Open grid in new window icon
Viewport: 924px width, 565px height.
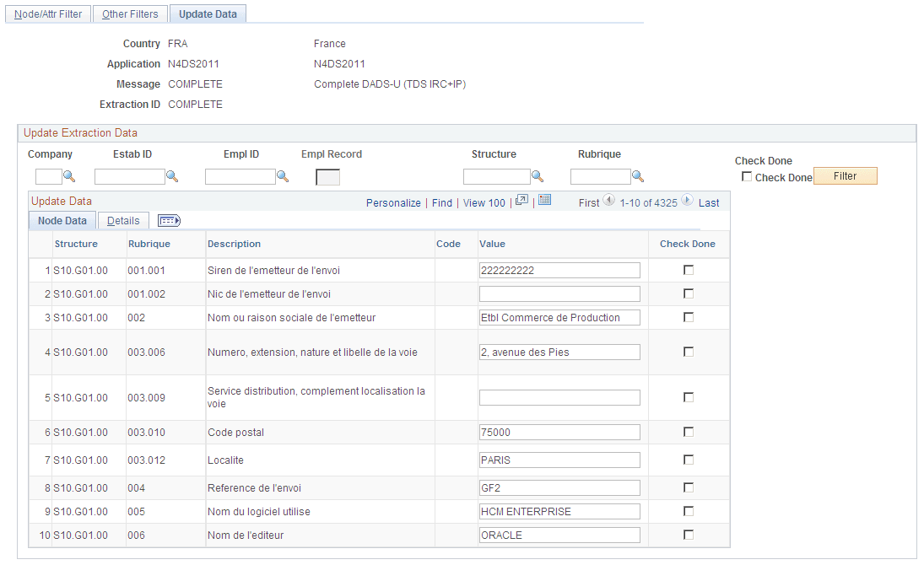521,201
